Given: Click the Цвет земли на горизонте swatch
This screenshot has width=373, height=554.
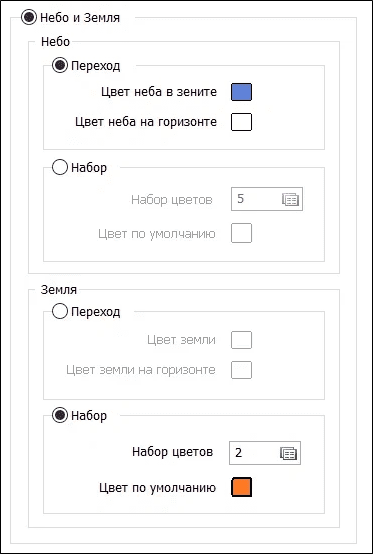Looking at the screenshot, I should [x=241, y=370].
